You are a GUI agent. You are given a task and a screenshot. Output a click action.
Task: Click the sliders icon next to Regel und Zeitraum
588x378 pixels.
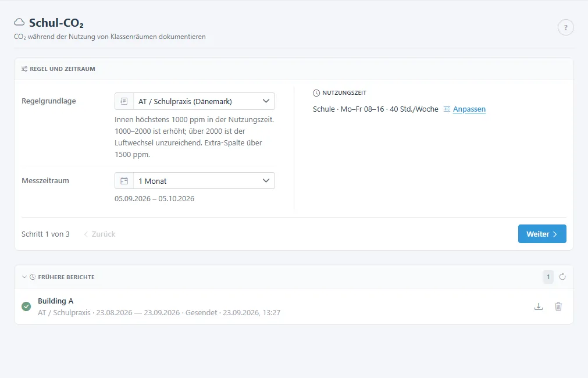(x=24, y=69)
